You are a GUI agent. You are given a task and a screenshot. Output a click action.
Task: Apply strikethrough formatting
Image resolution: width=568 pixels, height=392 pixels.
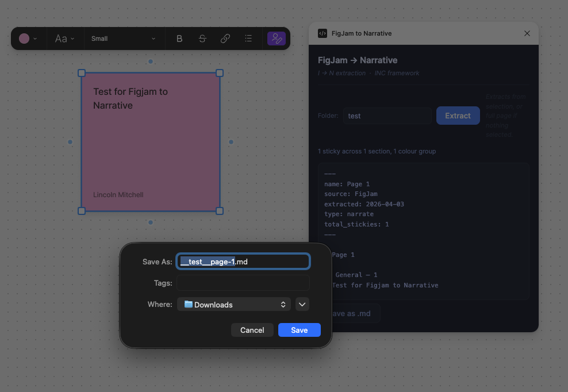pyautogui.click(x=202, y=39)
